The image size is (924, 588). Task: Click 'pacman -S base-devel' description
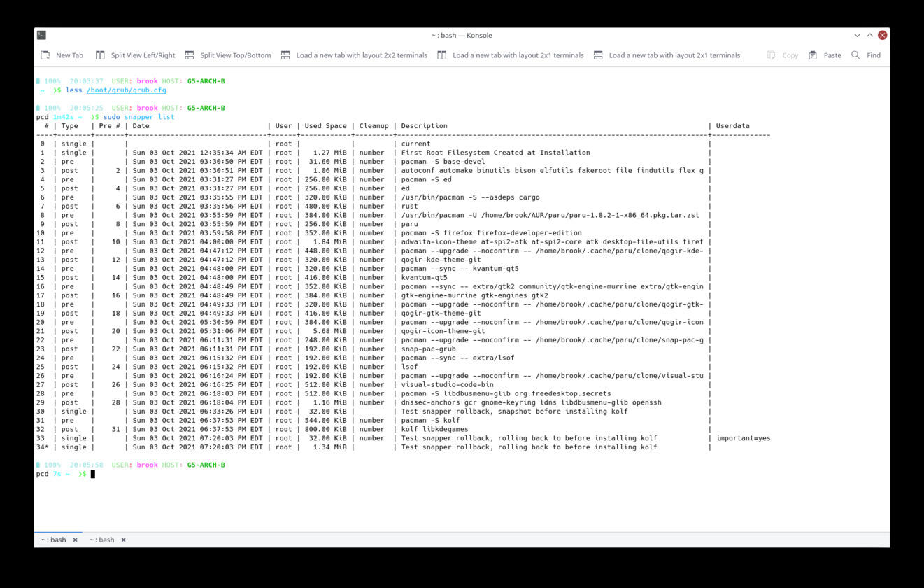click(443, 162)
